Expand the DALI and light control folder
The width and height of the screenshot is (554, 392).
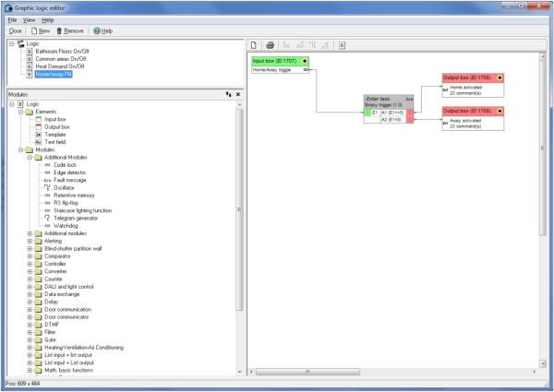coord(30,287)
